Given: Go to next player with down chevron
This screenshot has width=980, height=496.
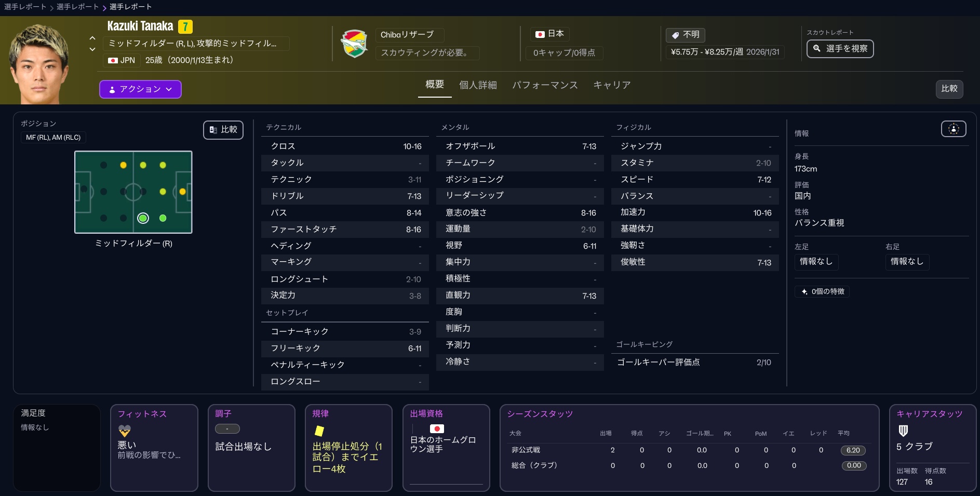Looking at the screenshot, I should pos(92,49).
